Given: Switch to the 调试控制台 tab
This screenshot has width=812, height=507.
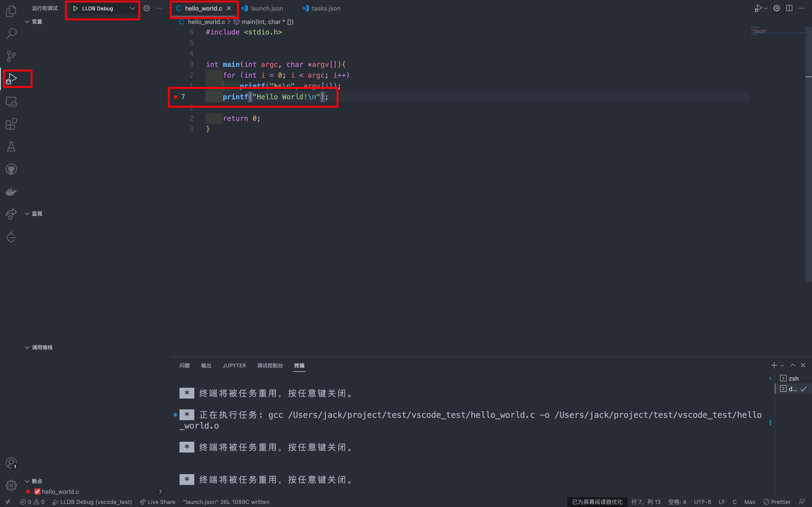Looking at the screenshot, I should [x=269, y=365].
